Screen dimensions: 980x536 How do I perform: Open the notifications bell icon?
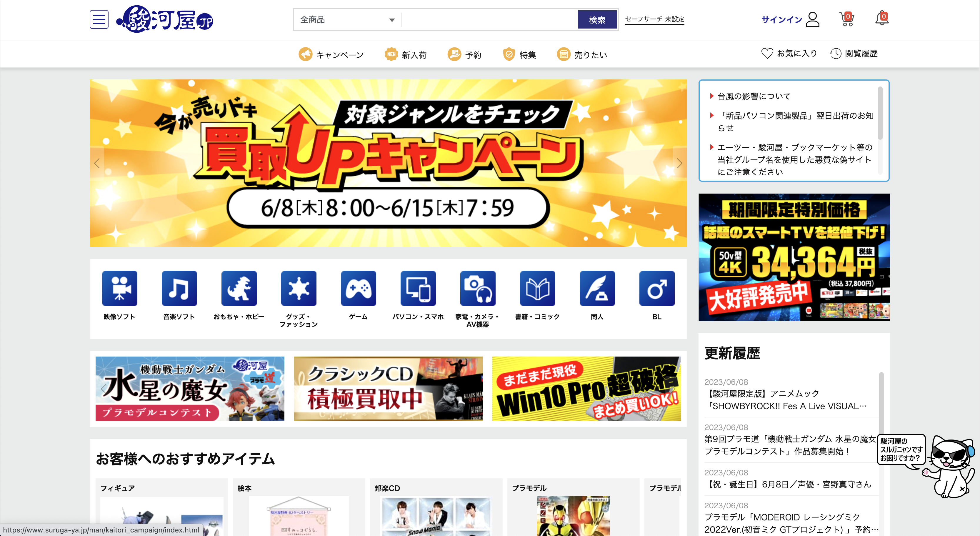tap(881, 19)
